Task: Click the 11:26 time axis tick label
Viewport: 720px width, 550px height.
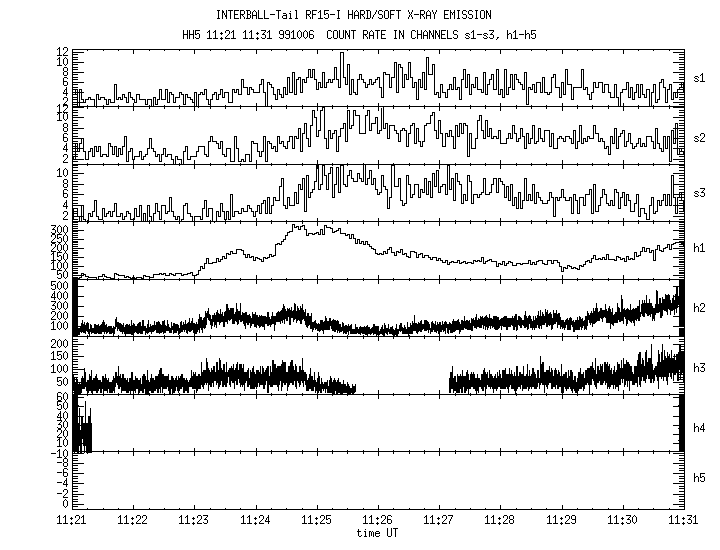Action: 377,520
